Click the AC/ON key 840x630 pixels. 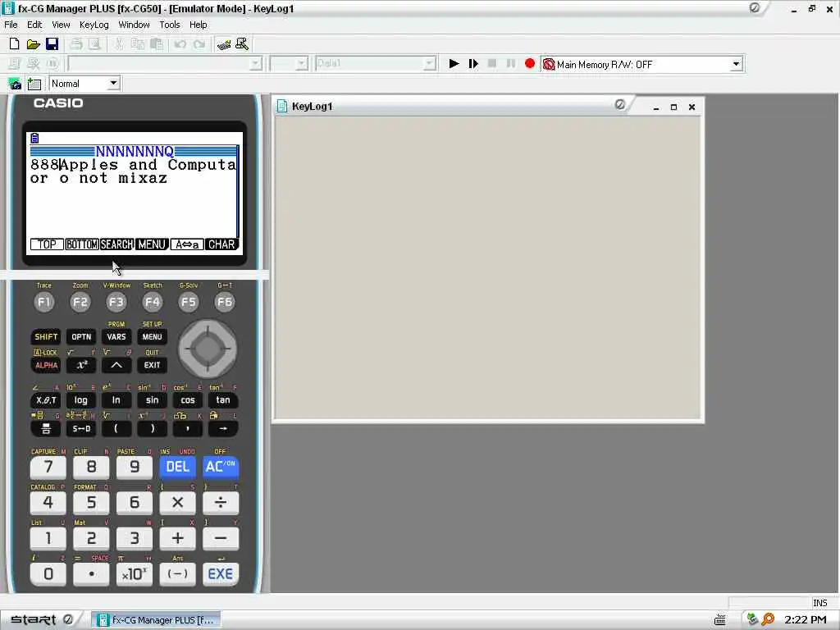(x=220, y=467)
